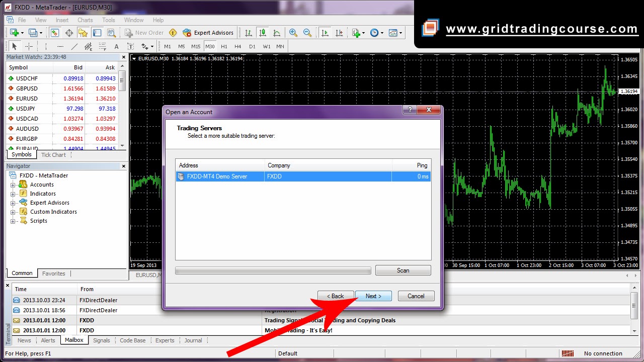The image size is (644, 362).
Task: Toggle the Data Window crosshair icon
Action: tap(69, 33)
